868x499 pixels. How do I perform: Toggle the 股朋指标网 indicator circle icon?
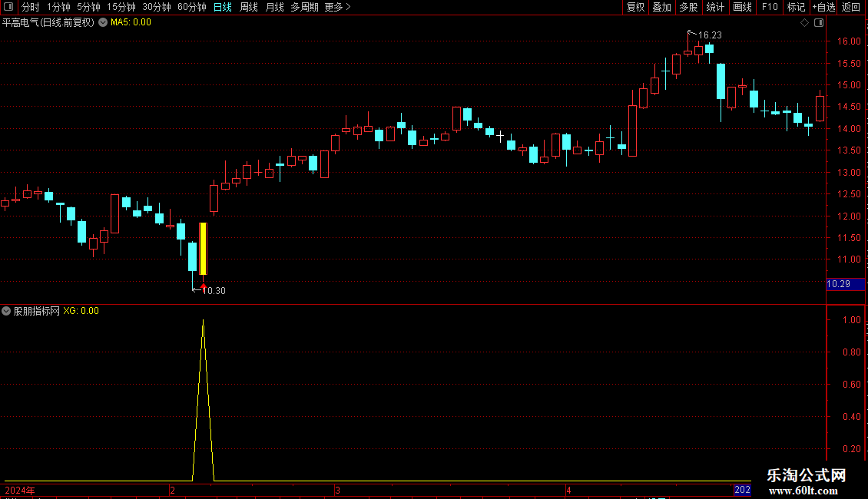pyautogui.click(x=6, y=311)
